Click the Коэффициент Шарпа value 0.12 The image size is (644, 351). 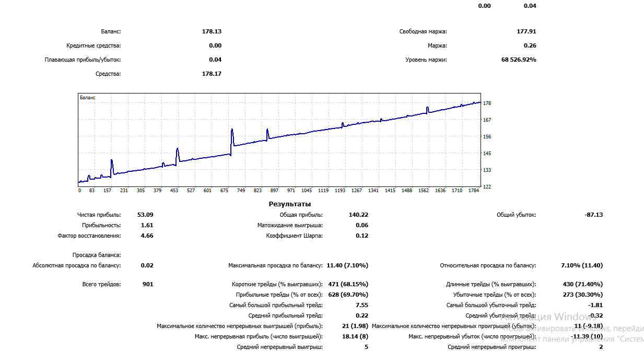point(362,236)
